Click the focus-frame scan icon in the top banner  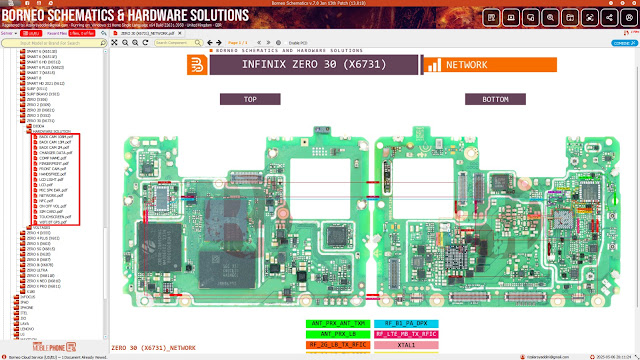590,18
